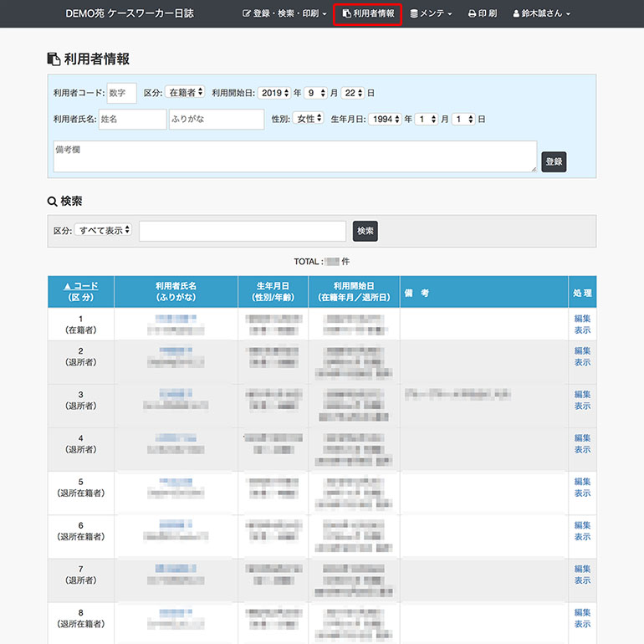Open the name link for user 7
The image size is (644, 644).
point(176,569)
